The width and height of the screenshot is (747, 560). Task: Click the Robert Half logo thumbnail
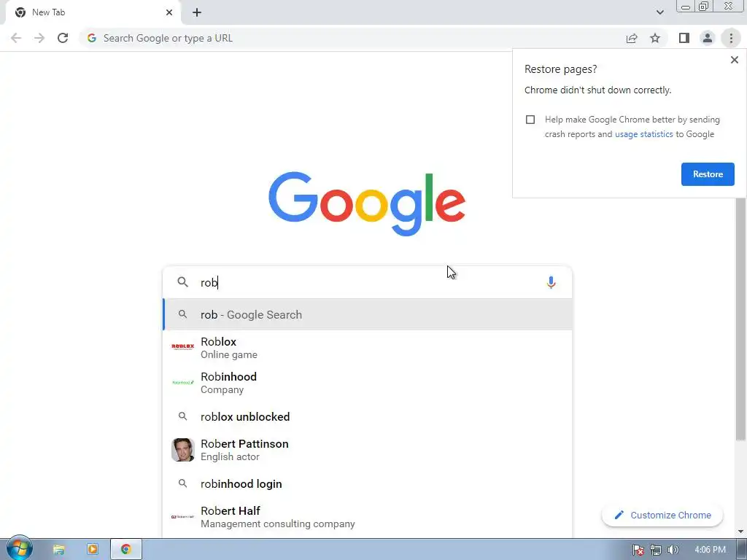point(182,517)
